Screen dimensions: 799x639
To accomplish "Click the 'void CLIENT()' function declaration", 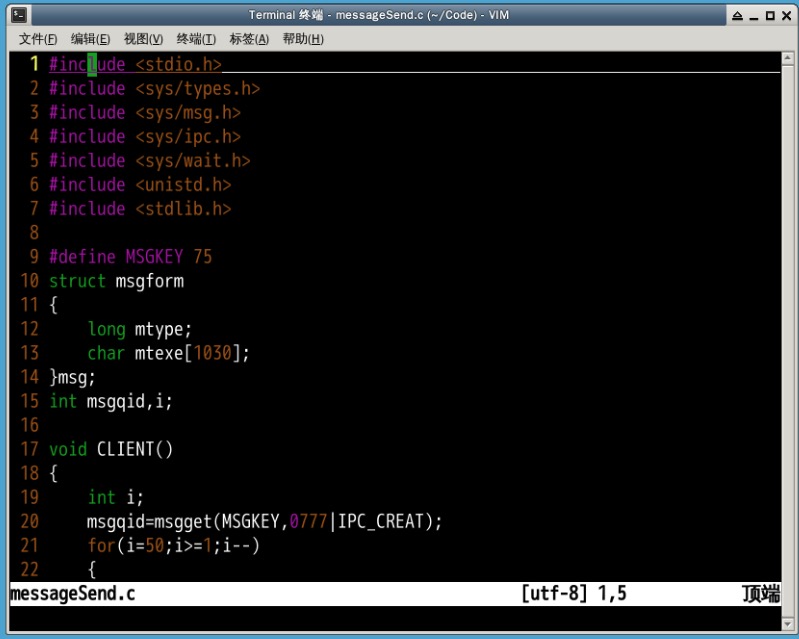I will coord(111,449).
